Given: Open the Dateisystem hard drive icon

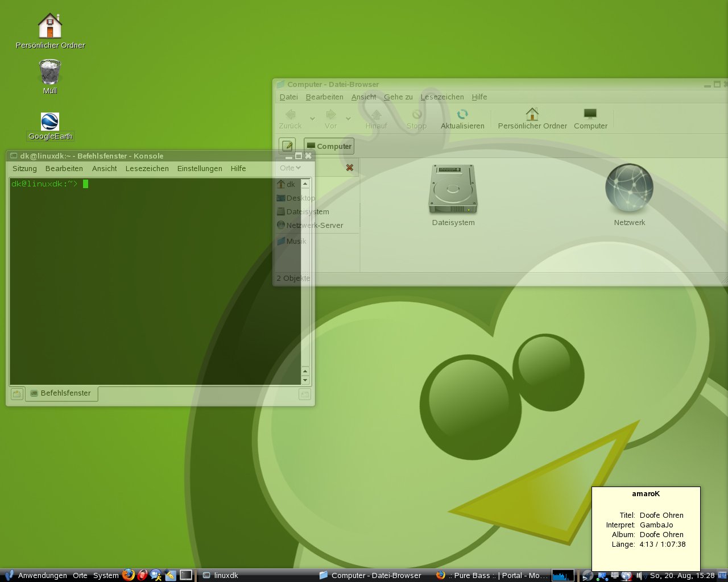Looking at the screenshot, I should (x=453, y=189).
